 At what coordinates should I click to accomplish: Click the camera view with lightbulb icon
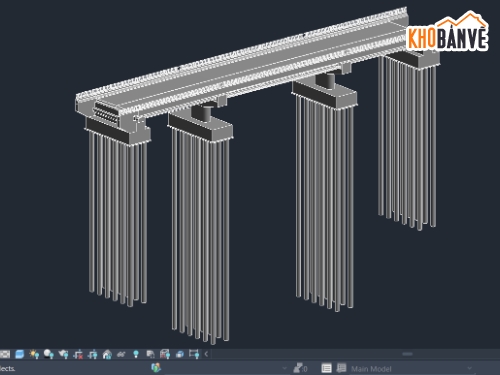click(63, 354)
